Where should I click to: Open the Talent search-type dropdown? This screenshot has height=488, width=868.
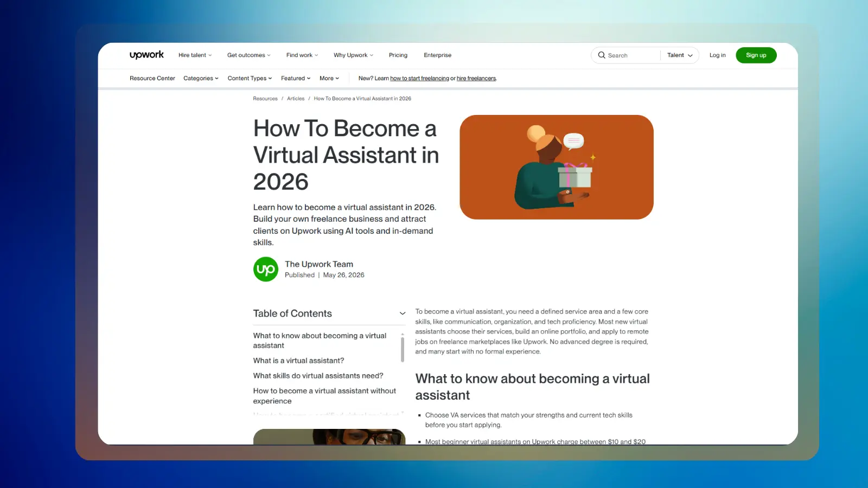(680, 55)
